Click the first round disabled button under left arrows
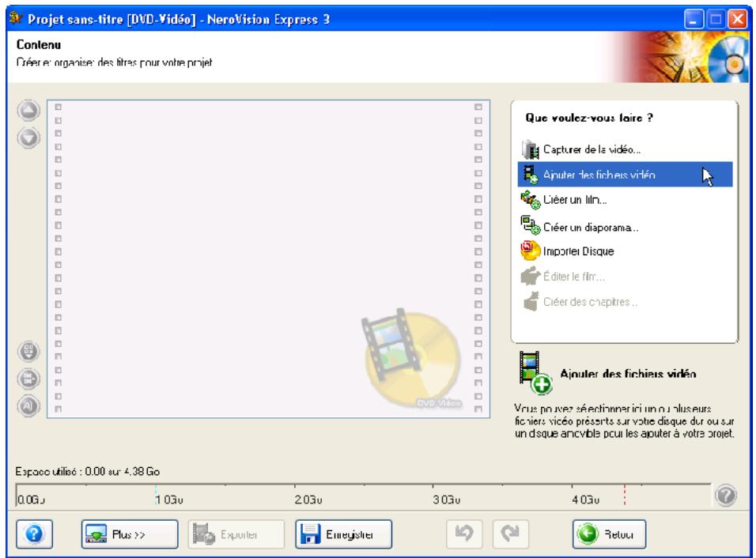 (x=29, y=351)
